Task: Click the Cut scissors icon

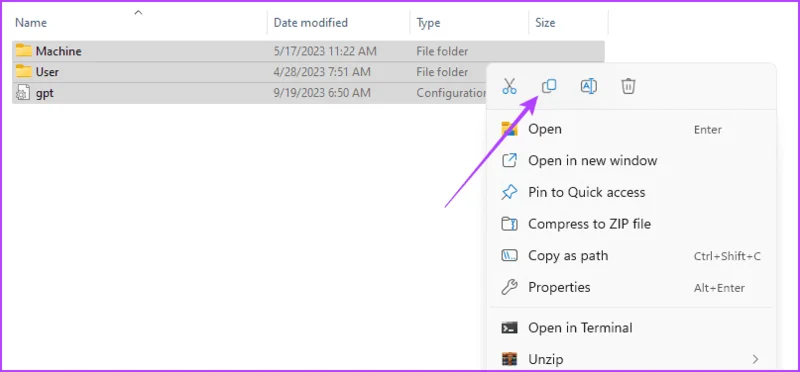Action: [509, 86]
